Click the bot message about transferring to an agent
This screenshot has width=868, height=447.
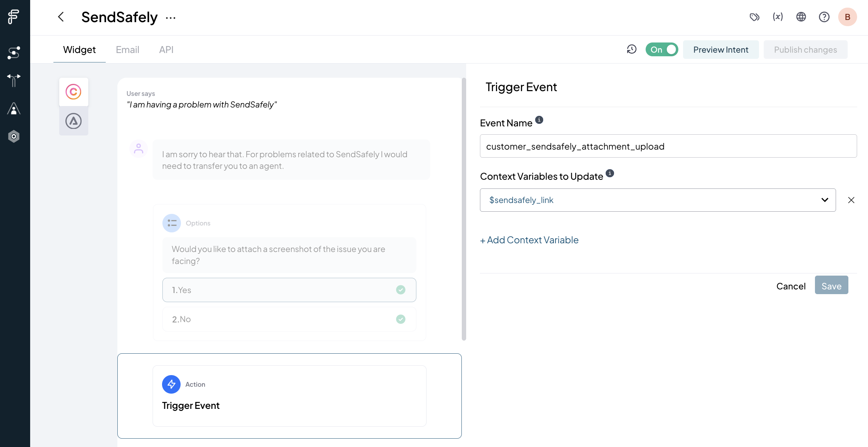[x=291, y=160]
